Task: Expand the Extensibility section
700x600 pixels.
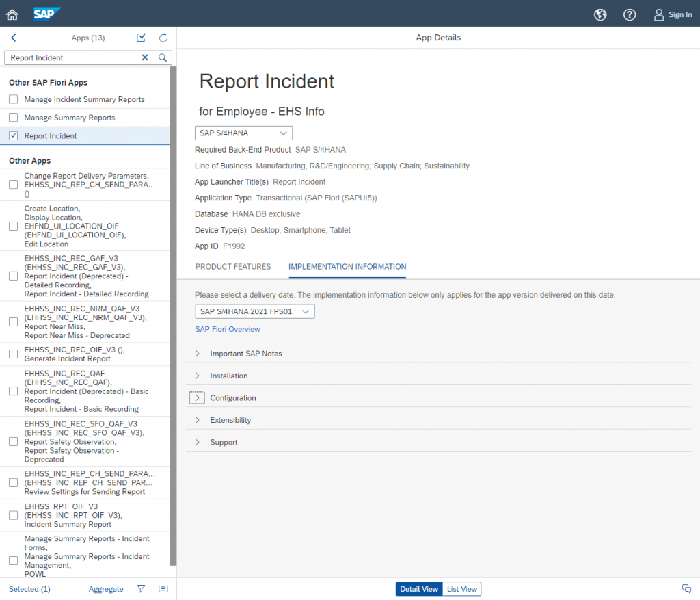Action: tap(197, 420)
